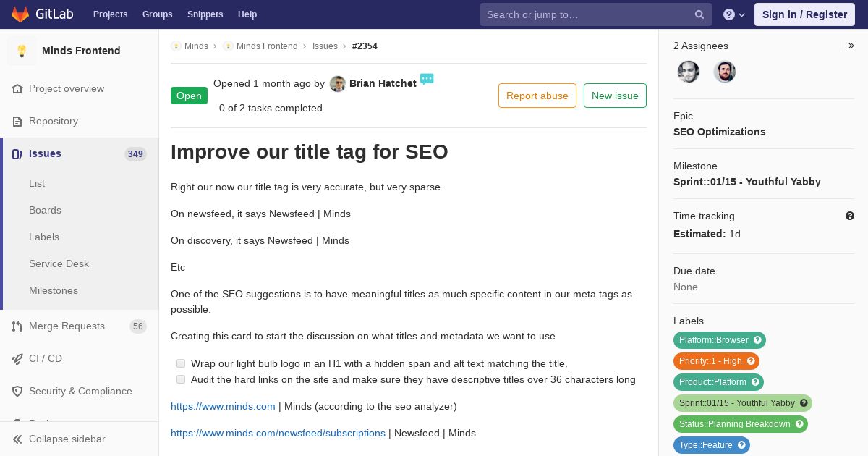The image size is (868, 456).
Task: Open the Groups menu in the top bar
Action: pyautogui.click(x=157, y=14)
